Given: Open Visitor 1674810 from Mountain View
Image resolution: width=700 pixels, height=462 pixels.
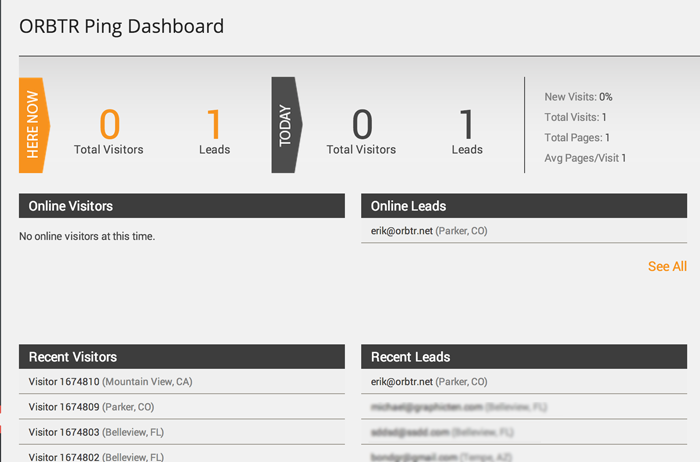Looking at the screenshot, I should click(182, 382).
